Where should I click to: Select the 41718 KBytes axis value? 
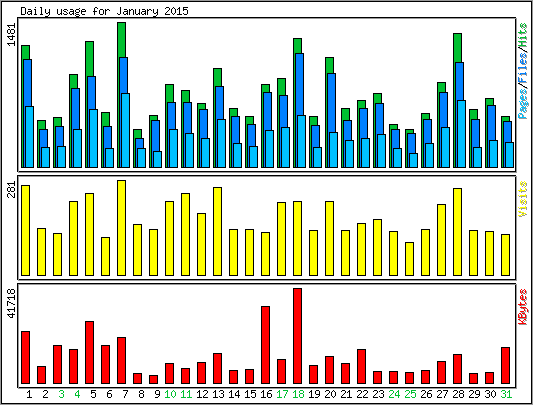[x=12, y=303]
